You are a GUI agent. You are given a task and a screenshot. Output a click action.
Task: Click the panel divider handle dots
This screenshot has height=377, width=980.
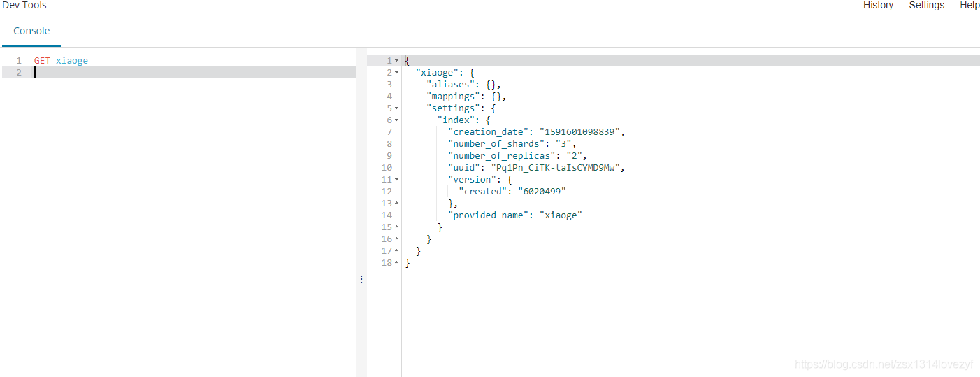click(361, 279)
